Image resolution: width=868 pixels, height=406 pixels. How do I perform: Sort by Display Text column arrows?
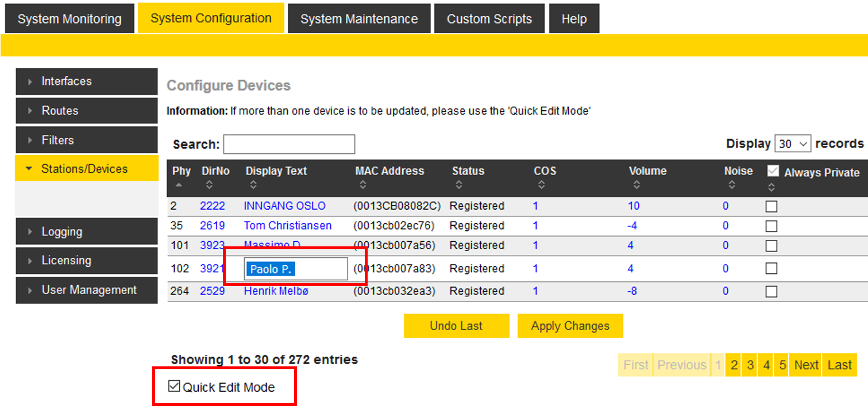click(x=253, y=185)
